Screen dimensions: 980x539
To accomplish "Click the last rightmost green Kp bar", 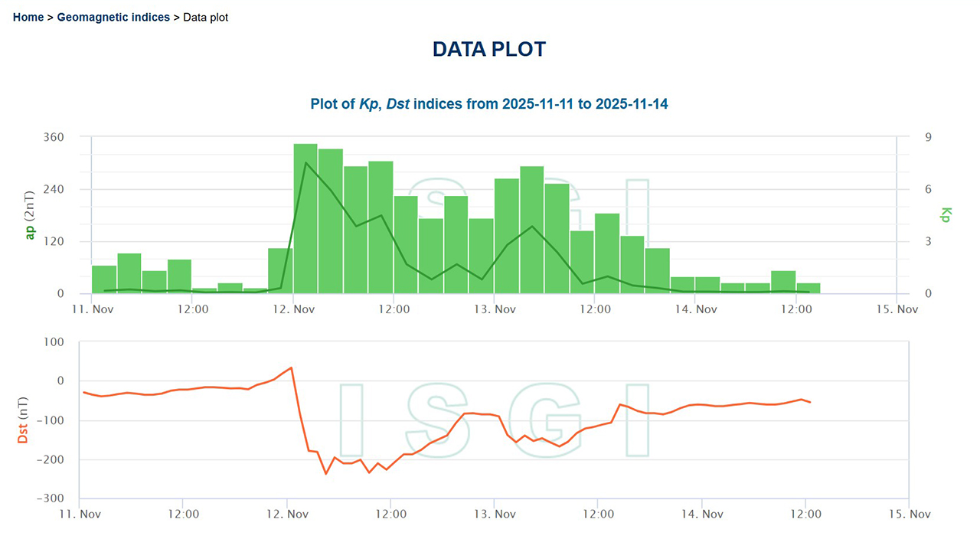I will click(x=808, y=288).
